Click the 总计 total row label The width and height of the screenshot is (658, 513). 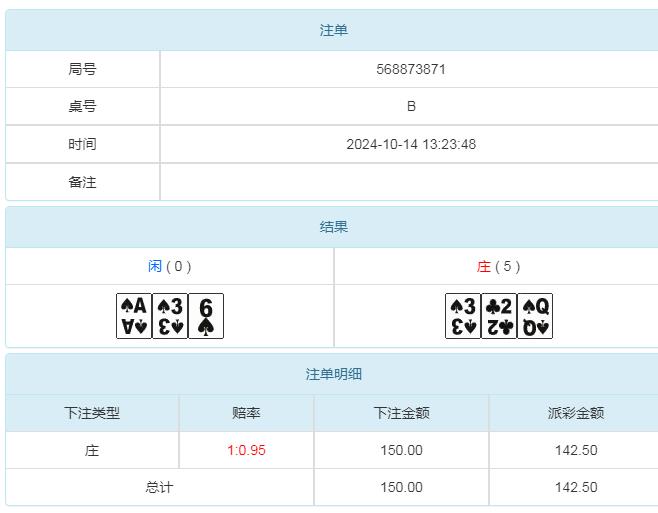point(159,487)
